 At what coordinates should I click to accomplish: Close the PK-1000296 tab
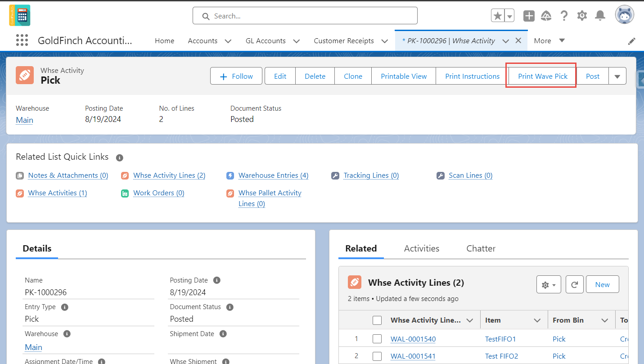tap(518, 40)
